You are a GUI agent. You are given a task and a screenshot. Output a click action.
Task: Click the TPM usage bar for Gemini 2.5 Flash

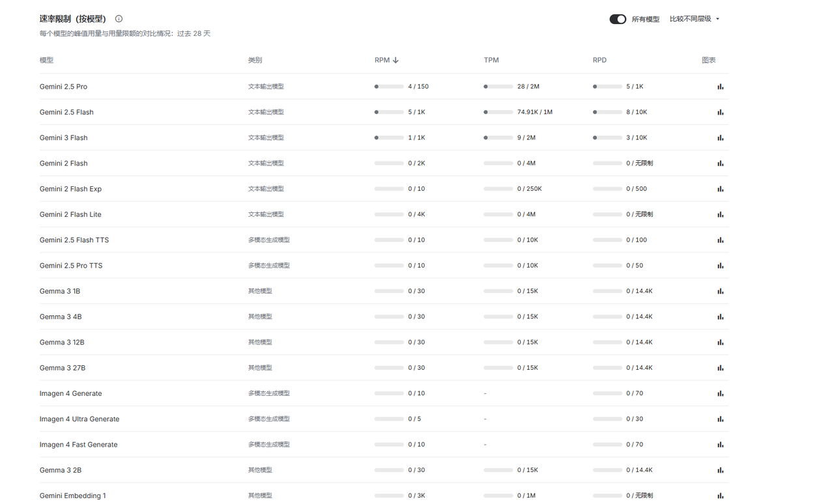click(498, 112)
